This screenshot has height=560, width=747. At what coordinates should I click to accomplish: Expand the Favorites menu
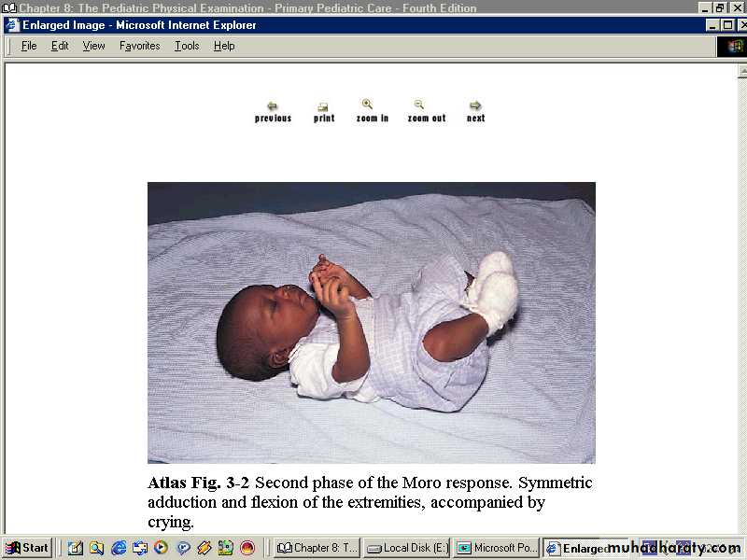pyautogui.click(x=139, y=46)
